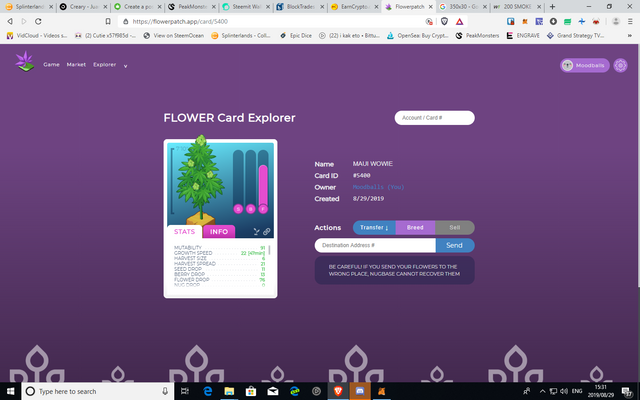
Task: Open the Brave hamburger menu
Action: (x=630, y=21)
